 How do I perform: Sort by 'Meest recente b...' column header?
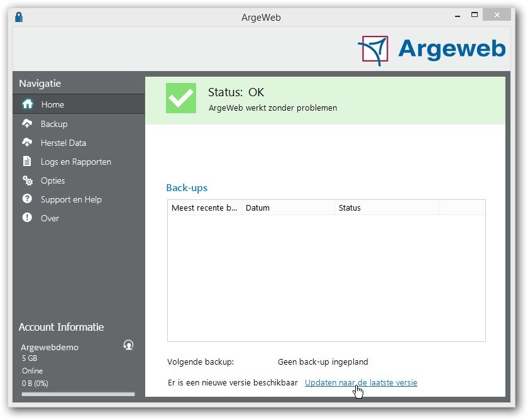[x=205, y=207]
